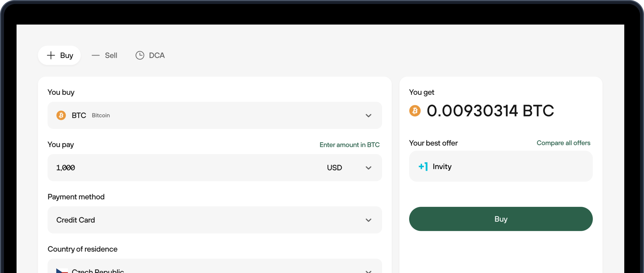Click the Czech Republic flag icon
644x273 pixels.
click(x=62, y=271)
